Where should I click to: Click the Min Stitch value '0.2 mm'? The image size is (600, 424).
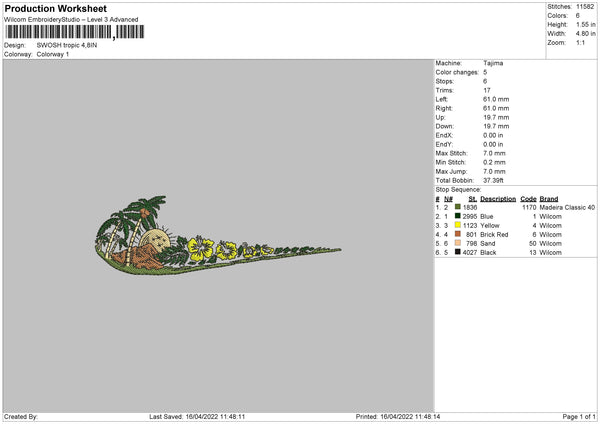(x=494, y=162)
